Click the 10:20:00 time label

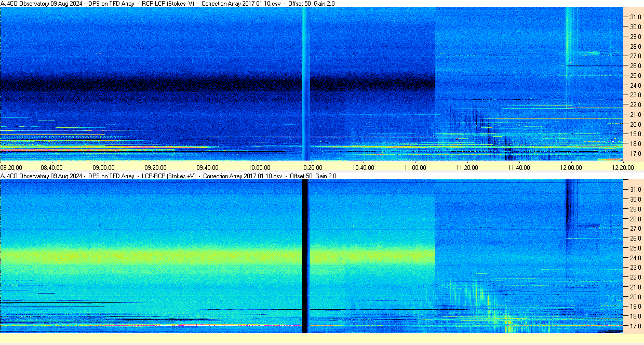311,167
